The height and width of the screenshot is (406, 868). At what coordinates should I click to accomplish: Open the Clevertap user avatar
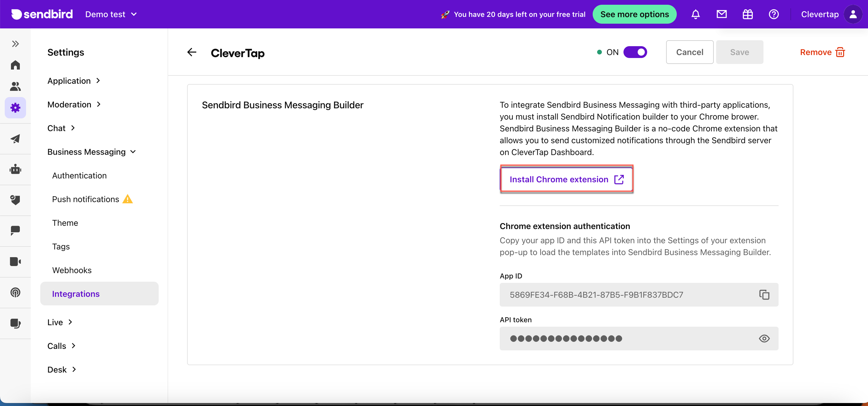853,14
